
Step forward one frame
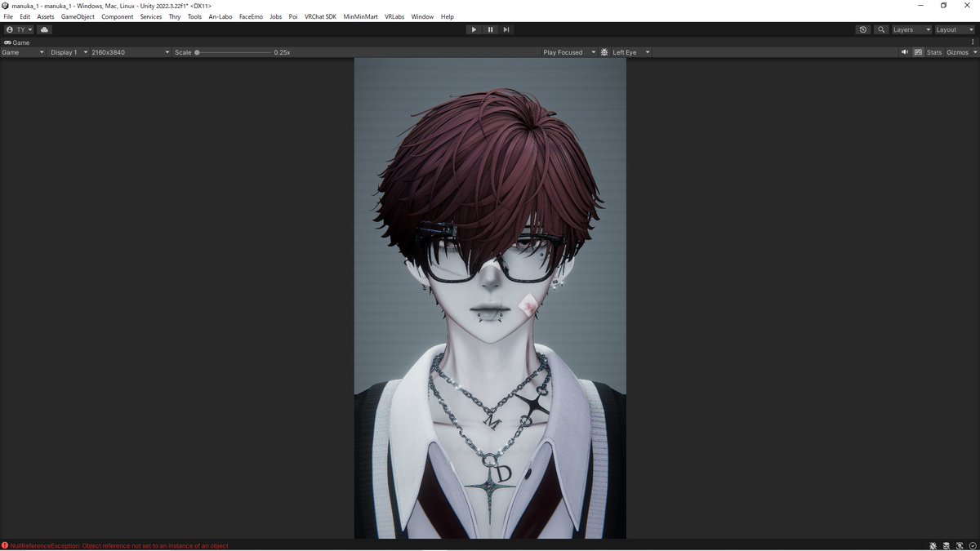tap(506, 29)
